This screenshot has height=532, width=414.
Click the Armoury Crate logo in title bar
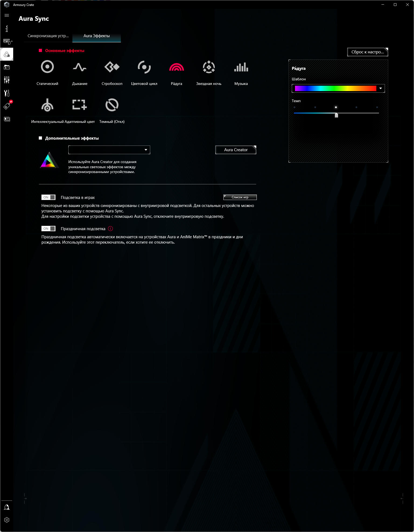coord(7,5)
